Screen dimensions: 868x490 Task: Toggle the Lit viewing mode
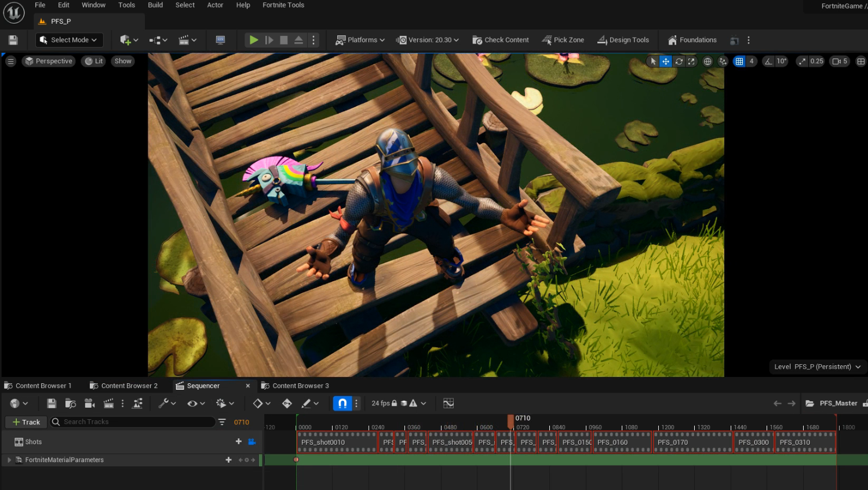click(93, 61)
